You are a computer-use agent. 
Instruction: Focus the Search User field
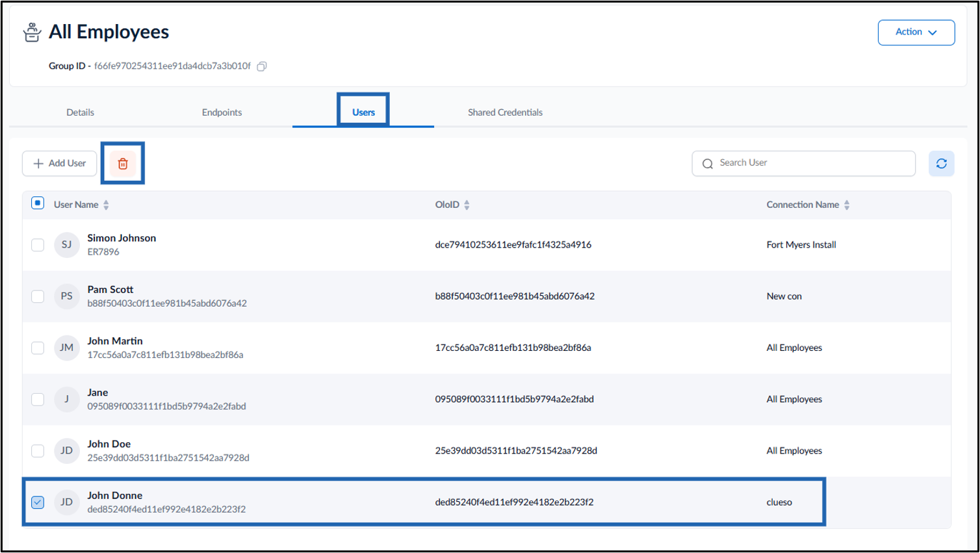pos(804,164)
